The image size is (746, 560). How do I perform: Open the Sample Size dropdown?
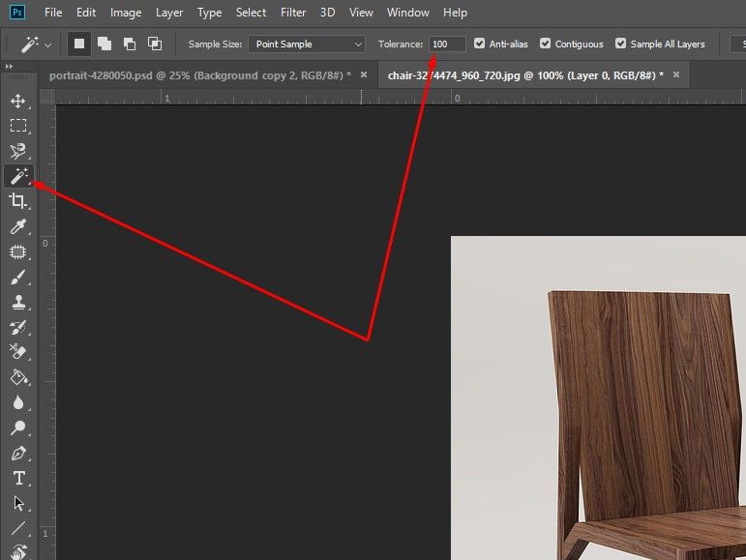306,44
